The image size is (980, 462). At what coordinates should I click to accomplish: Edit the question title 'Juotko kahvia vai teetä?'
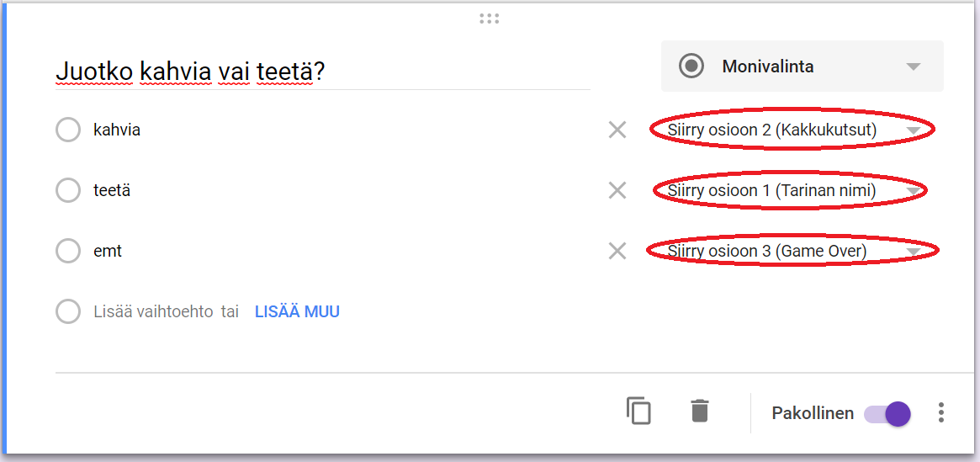pyautogui.click(x=190, y=73)
